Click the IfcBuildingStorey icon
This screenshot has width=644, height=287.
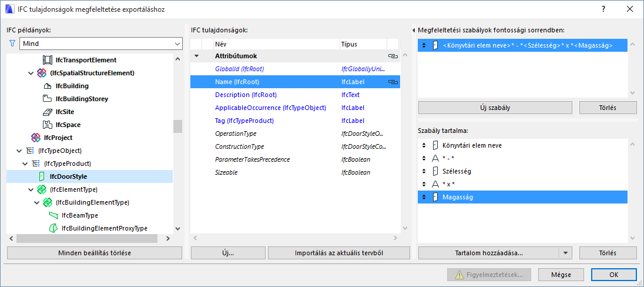pyautogui.click(x=48, y=99)
